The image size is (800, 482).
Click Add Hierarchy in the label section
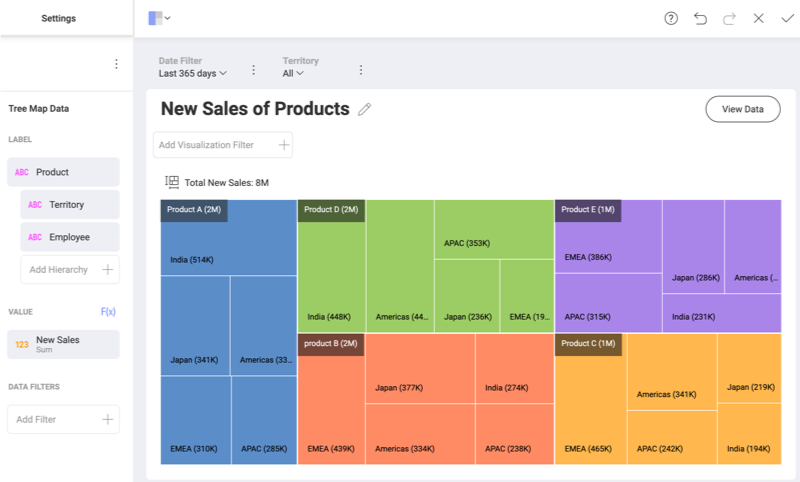pyautogui.click(x=69, y=270)
